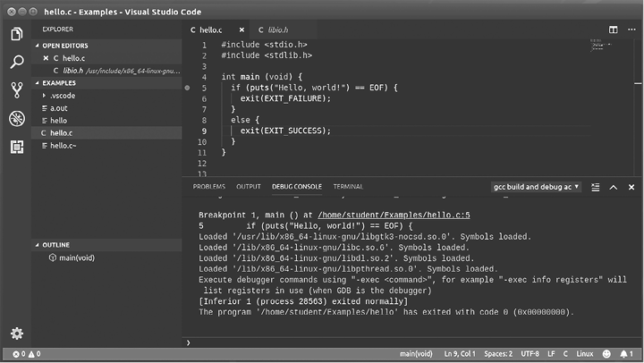
Task: Open the Extensions view icon
Action: pos(16,147)
